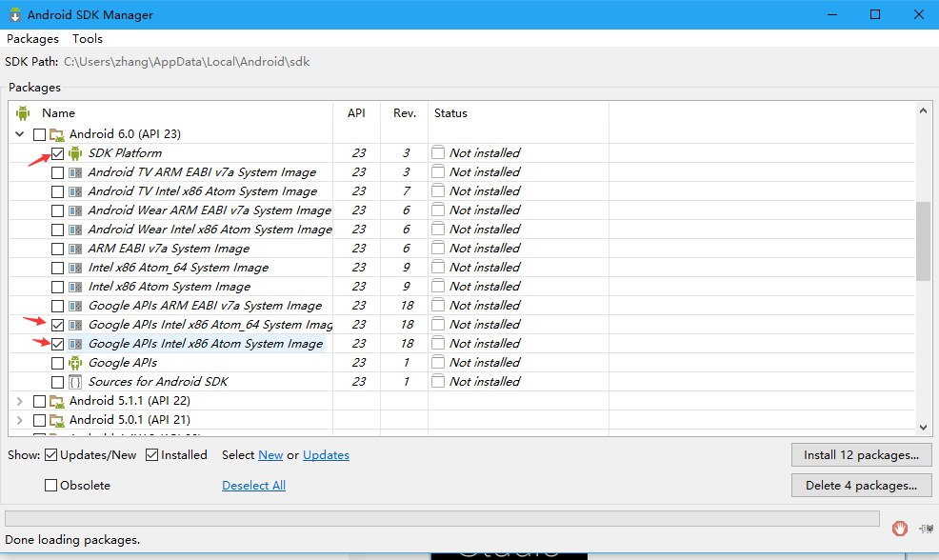Click Google APIs row not-installed status icon
The height and width of the screenshot is (560, 939).
click(x=438, y=362)
